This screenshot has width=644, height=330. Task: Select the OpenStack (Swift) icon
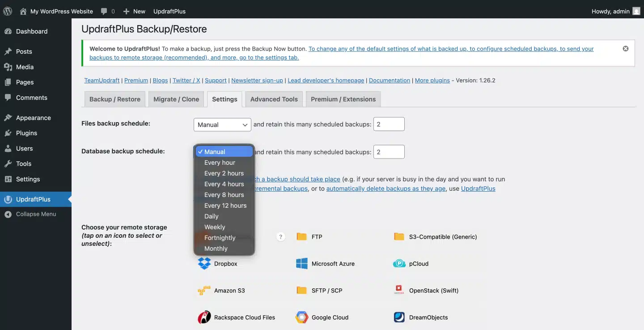tap(399, 291)
